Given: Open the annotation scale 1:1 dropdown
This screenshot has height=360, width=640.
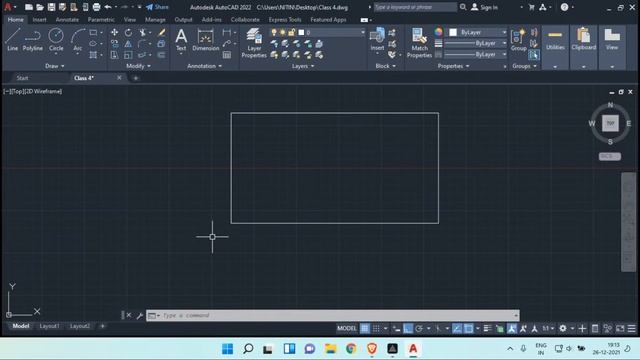Looking at the screenshot, I should [x=548, y=328].
